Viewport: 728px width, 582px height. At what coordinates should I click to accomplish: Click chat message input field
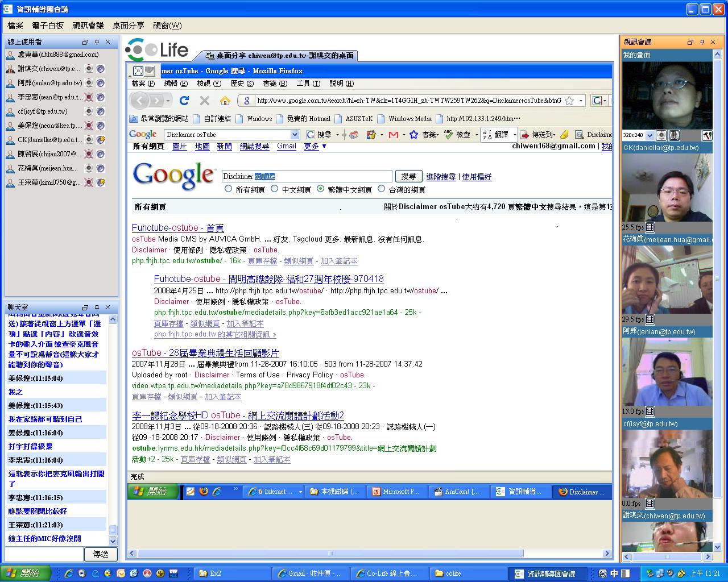coord(44,554)
